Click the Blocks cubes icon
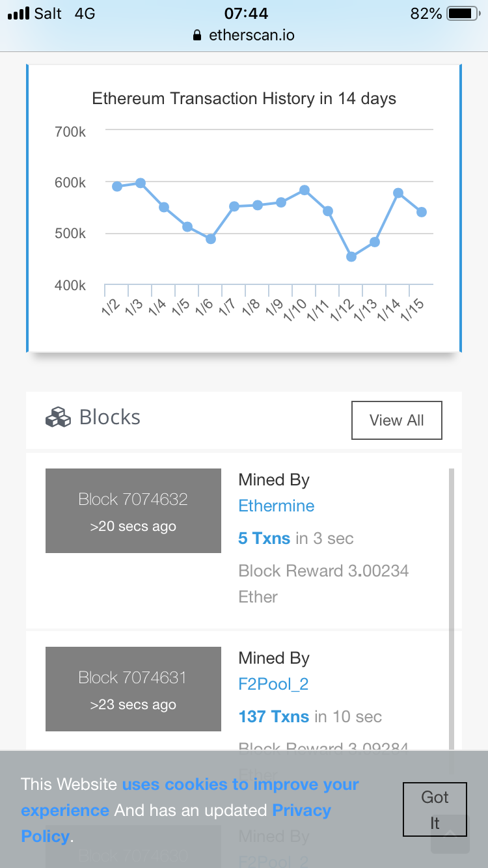The image size is (488, 868). click(58, 417)
